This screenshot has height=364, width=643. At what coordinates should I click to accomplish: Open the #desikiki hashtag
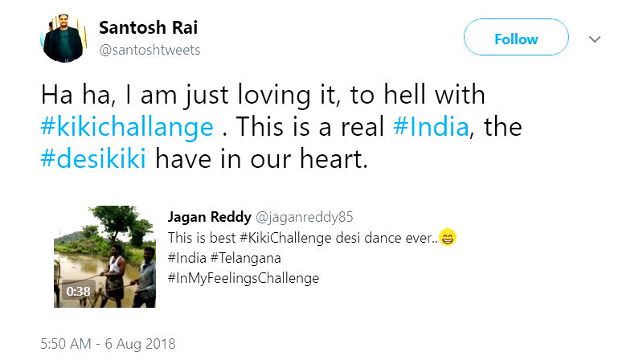(94, 158)
